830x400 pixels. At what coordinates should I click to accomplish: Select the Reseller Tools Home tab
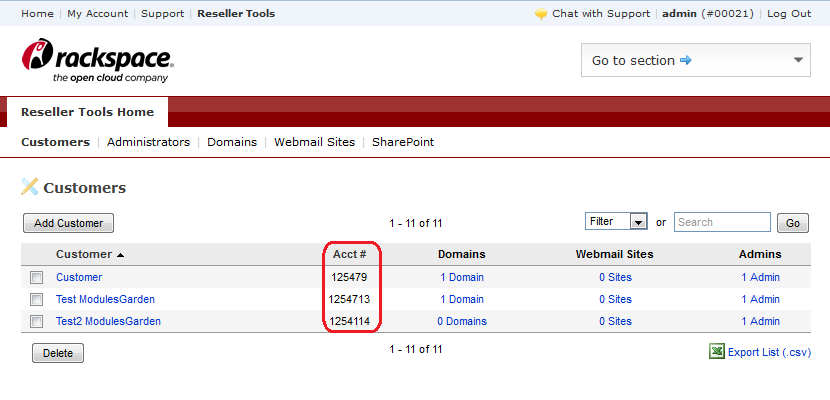(x=87, y=112)
